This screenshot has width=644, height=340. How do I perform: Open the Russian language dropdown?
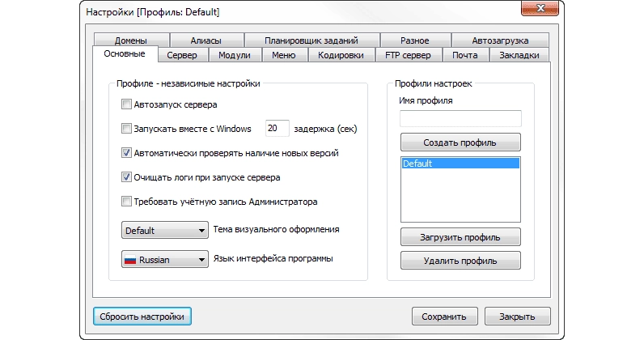[165, 259]
